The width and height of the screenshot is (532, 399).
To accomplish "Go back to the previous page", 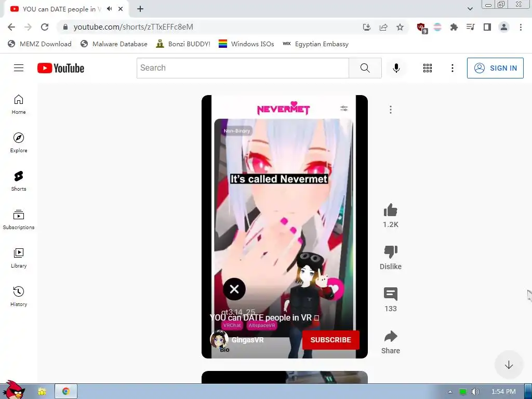I will 11,27.
